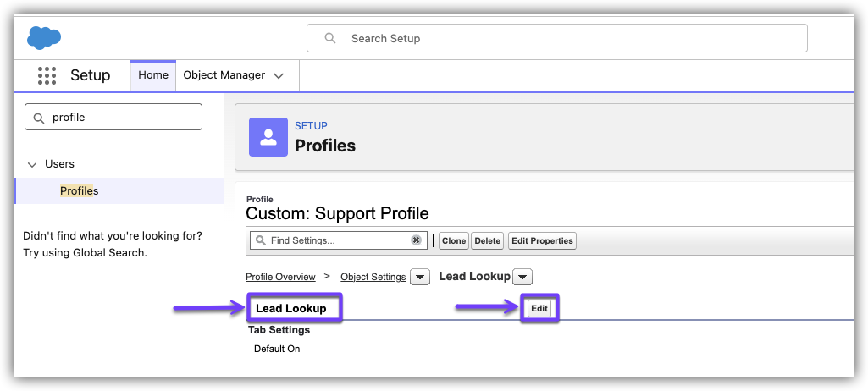Open the Object Manager tab chevron menu
The image size is (868, 391).
click(279, 75)
